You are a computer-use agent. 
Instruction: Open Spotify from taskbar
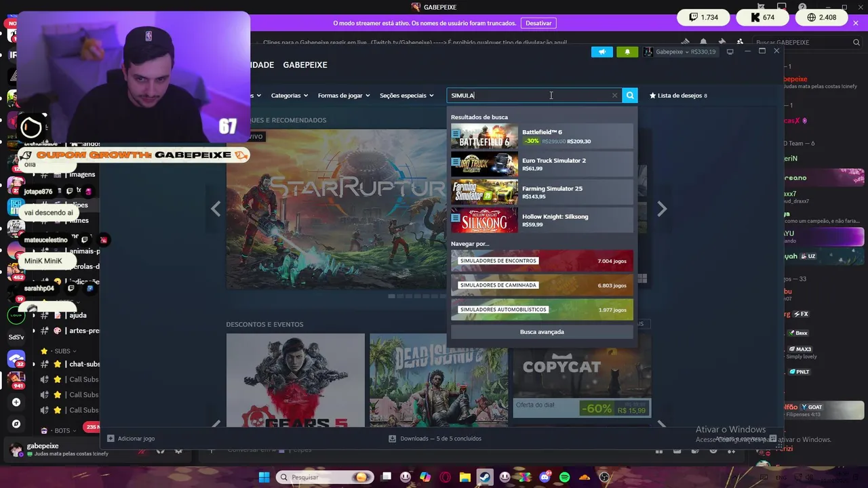pos(565,477)
